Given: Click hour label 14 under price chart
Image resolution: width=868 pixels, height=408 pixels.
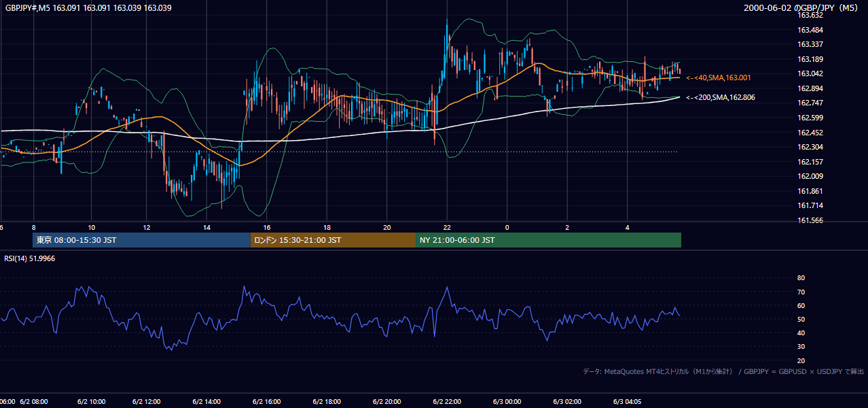Looking at the screenshot, I should pyautogui.click(x=206, y=227).
